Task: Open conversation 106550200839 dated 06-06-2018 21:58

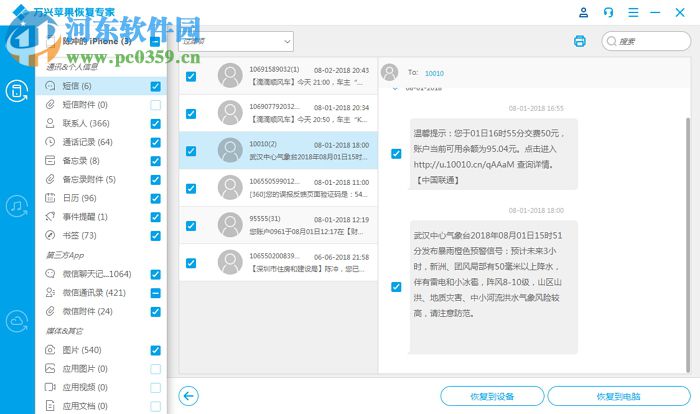Action: point(278,263)
